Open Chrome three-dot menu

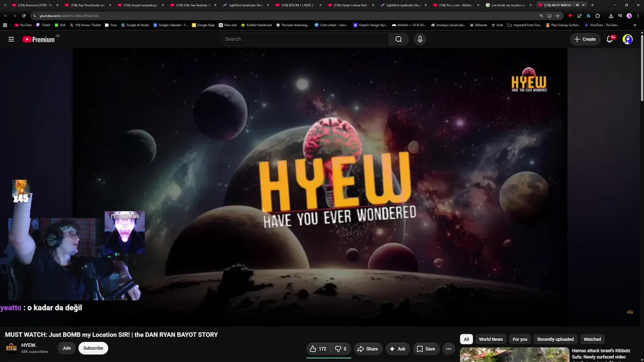(638, 16)
